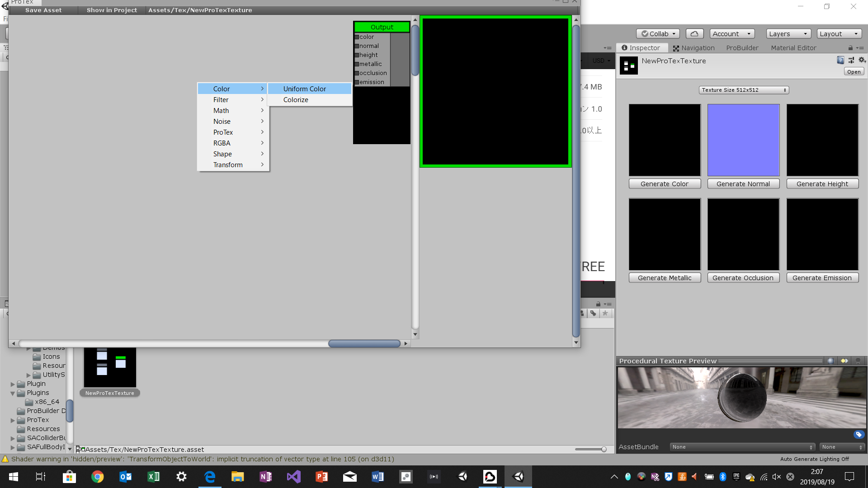Switch to the Navigation tab

coord(693,48)
